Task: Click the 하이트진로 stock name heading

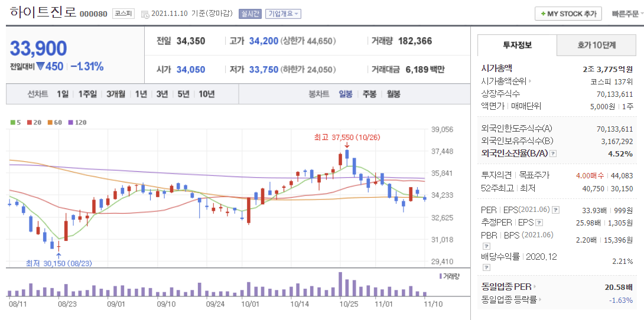Action: 43,12
